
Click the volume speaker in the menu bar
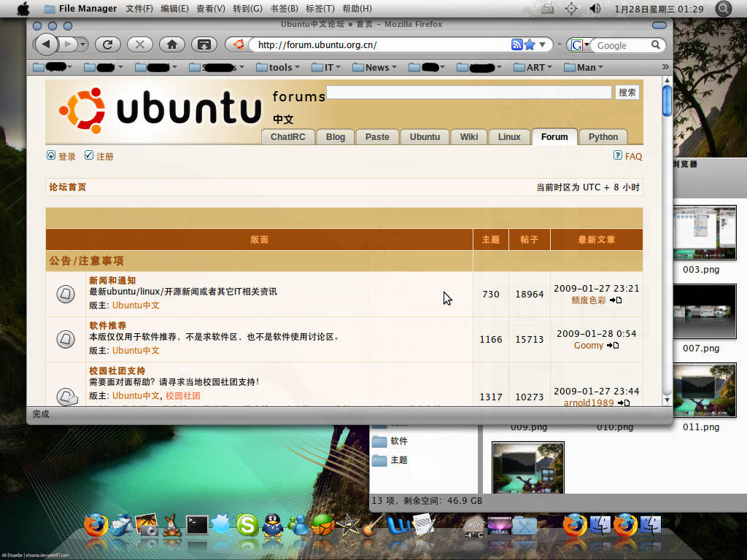(595, 9)
